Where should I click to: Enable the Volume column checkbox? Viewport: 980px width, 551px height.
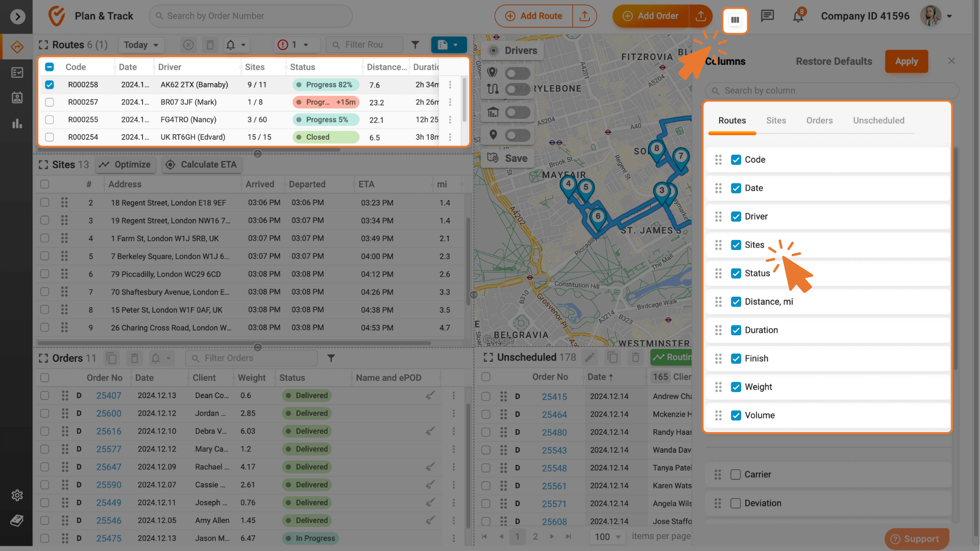(x=736, y=416)
